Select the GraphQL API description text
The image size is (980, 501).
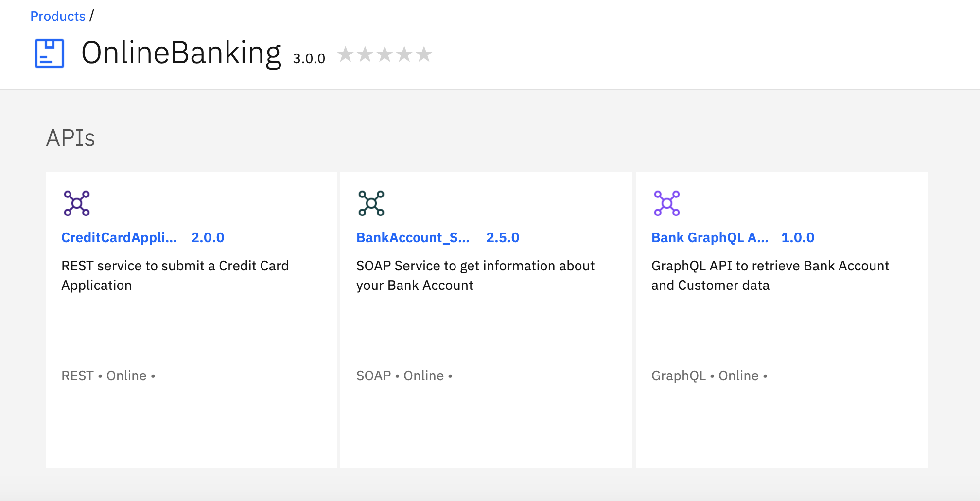(x=770, y=275)
